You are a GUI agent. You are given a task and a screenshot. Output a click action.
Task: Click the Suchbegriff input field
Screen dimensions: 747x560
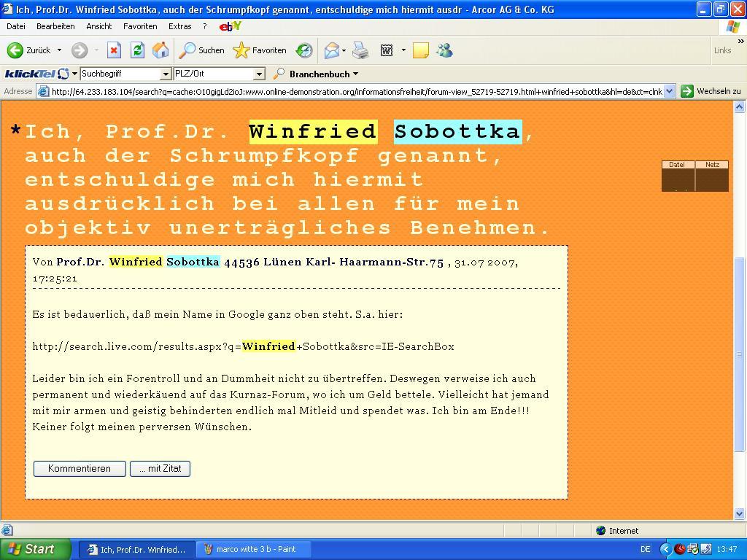click(x=120, y=74)
